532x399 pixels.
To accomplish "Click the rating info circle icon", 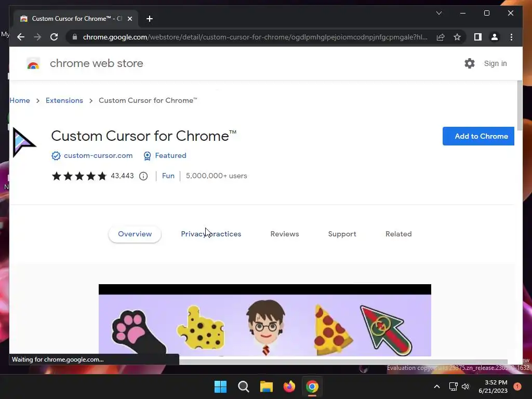I will coord(143,176).
